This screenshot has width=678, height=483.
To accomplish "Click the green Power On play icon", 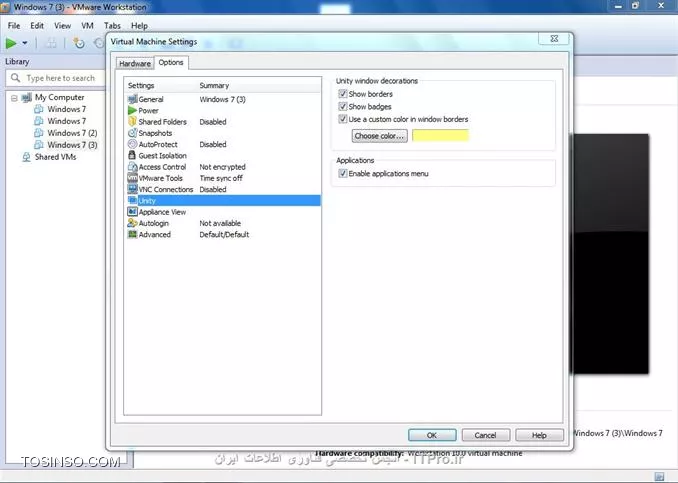I will pyautogui.click(x=11, y=43).
